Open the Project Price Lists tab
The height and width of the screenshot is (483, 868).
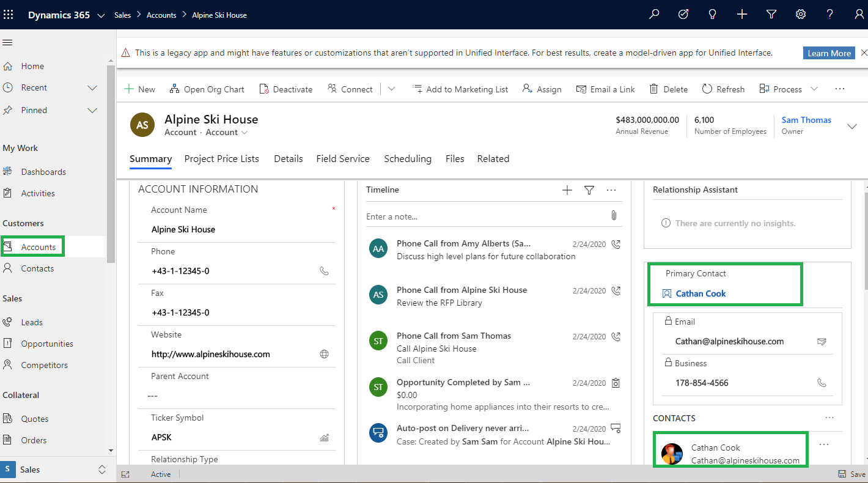tap(222, 159)
